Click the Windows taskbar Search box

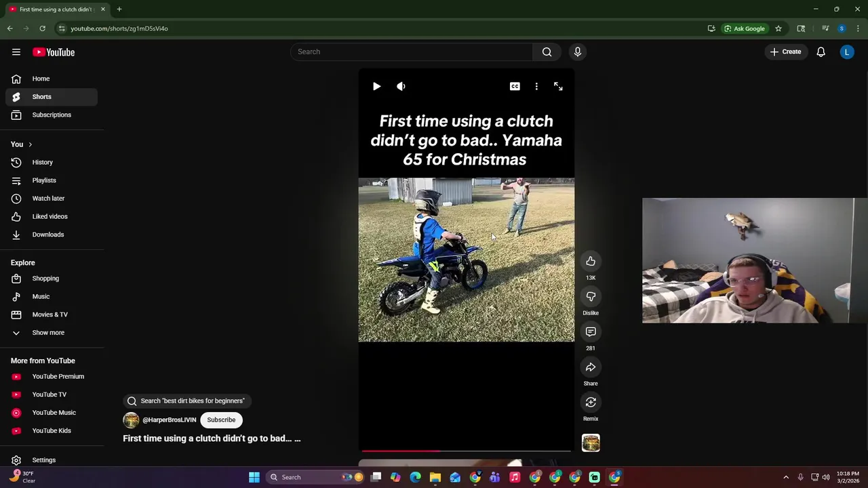[x=315, y=477]
